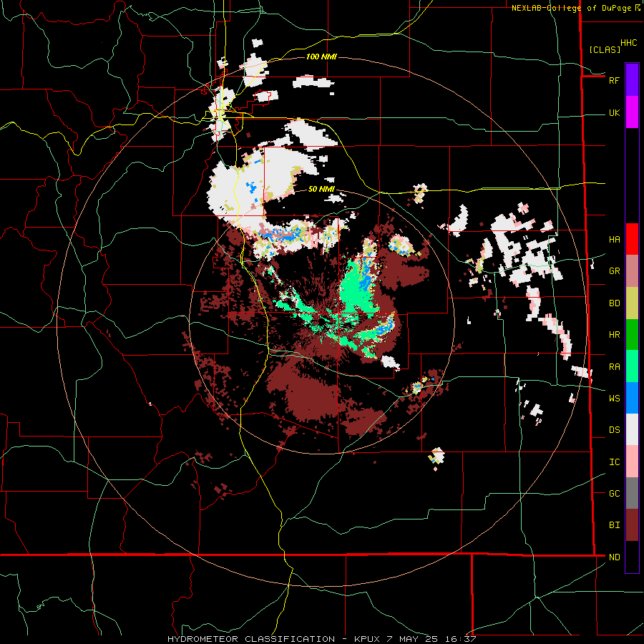Click the RA legend label
Screen dimensions: 644x644
[x=614, y=367]
